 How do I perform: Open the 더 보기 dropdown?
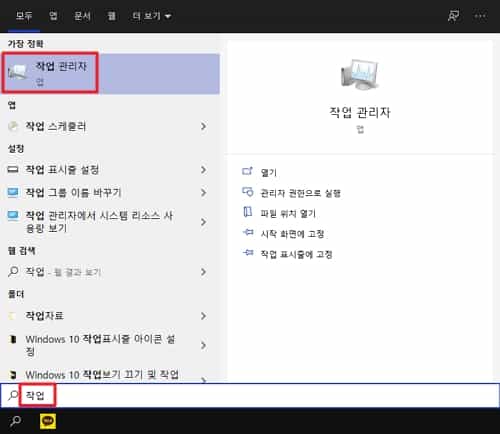pos(152,16)
